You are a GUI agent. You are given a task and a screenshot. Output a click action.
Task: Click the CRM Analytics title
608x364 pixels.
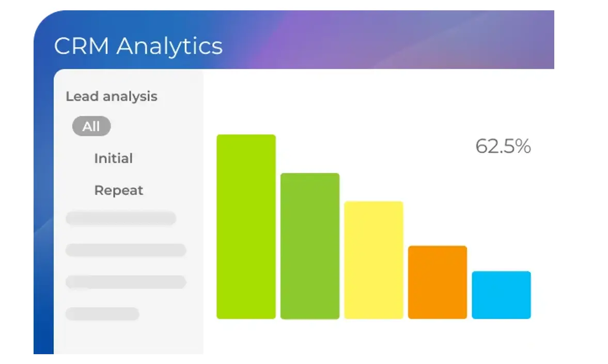tap(138, 46)
